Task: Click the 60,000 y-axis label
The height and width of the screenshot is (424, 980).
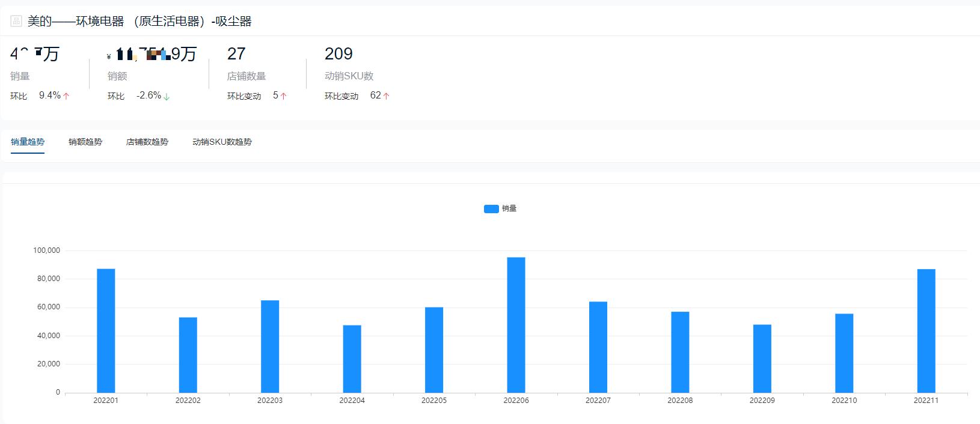Action: coord(48,307)
